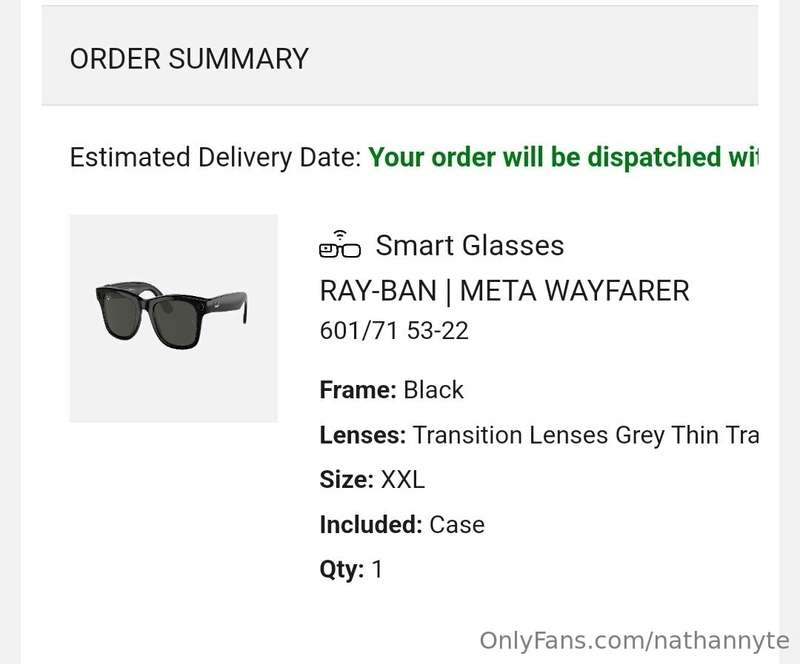
Task: Click the Frame label
Action: coord(358,390)
